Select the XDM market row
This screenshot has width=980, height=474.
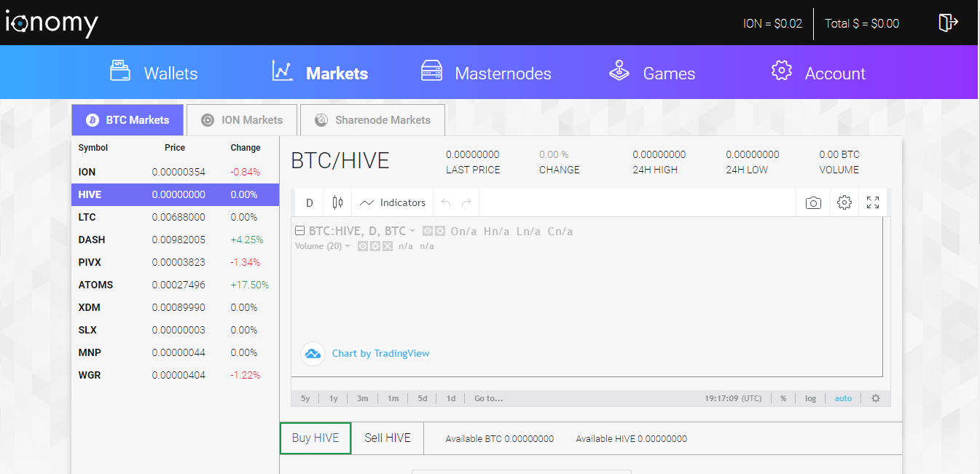click(x=175, y=307)
